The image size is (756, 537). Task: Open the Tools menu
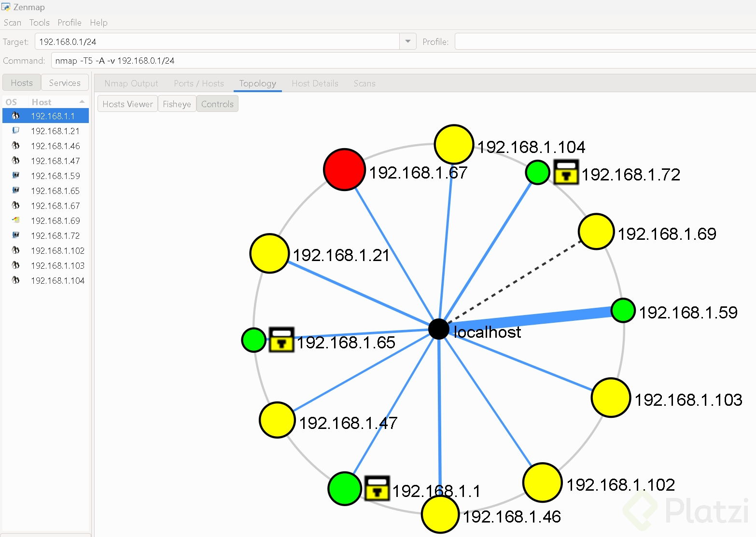coord(40,23)
